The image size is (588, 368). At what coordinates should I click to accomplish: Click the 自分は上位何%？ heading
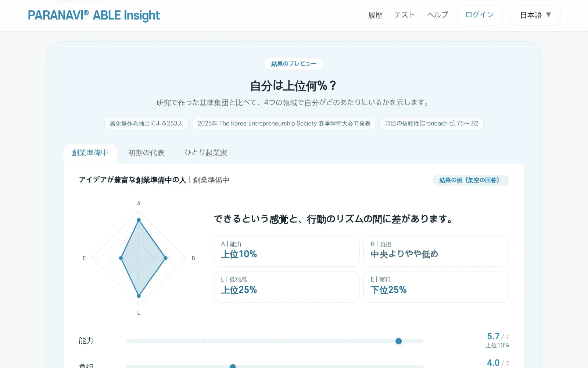click(294, 86)
